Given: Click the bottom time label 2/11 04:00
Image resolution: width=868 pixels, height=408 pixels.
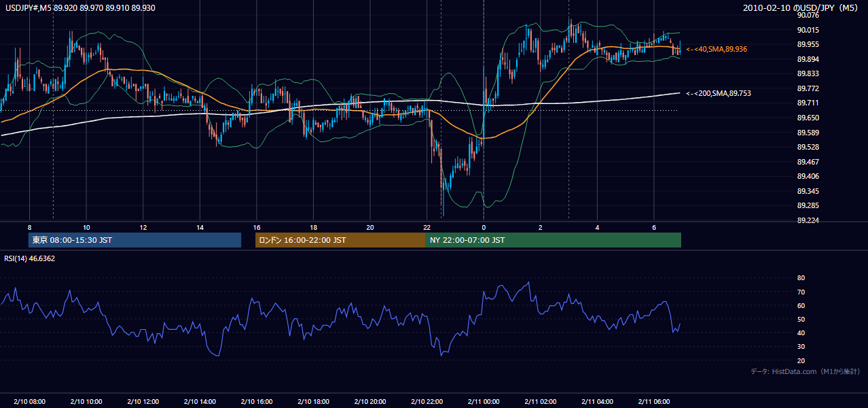Looking at the screenshot, I should tap(597, 402).
